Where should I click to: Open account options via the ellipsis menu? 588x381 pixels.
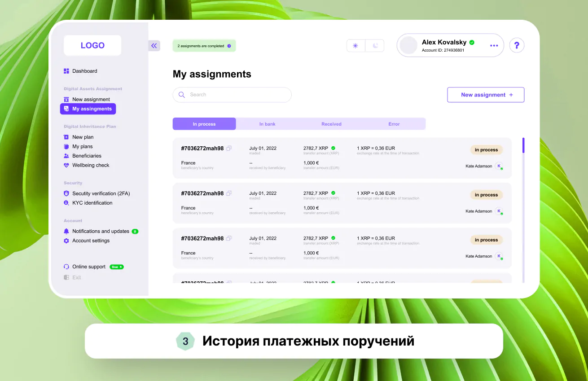494,45
